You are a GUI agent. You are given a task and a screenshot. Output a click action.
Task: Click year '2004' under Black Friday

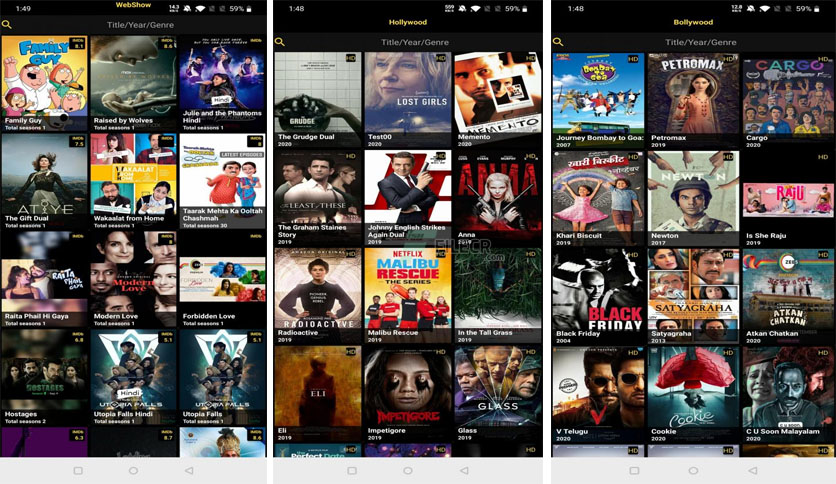(x=564, y=341)
